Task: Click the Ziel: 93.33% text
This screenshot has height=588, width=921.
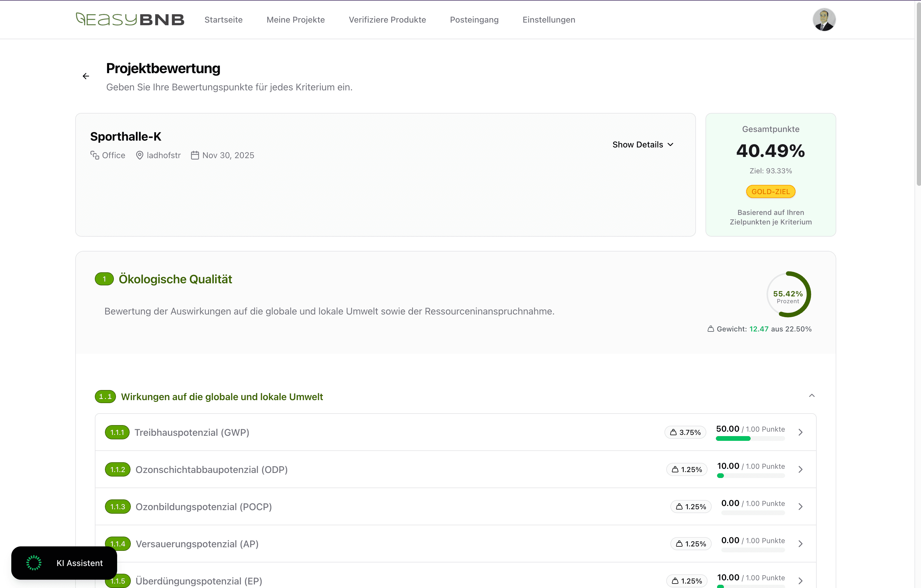Action: click(770, 171)
